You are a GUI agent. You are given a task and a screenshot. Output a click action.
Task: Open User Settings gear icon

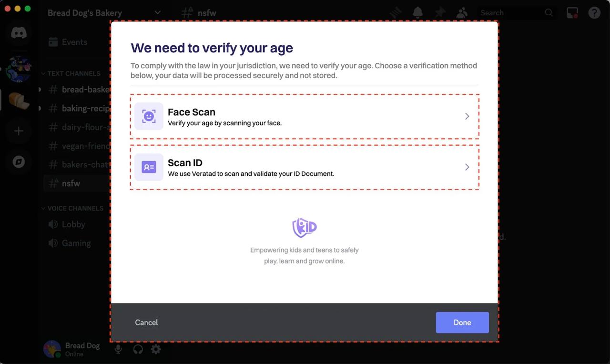[156, 349]
